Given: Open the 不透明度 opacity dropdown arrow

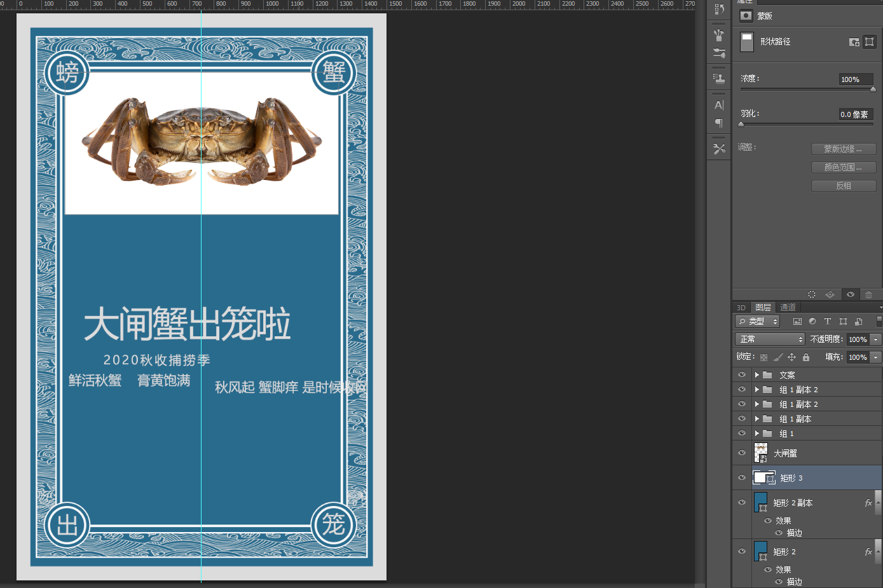Looking at the screenshot, I should [875, 339].
